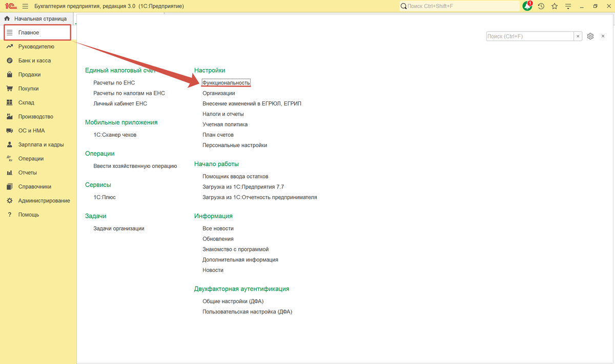Select the Зарплата и кадры section
The image size is (615, 364).
point(41,144)
